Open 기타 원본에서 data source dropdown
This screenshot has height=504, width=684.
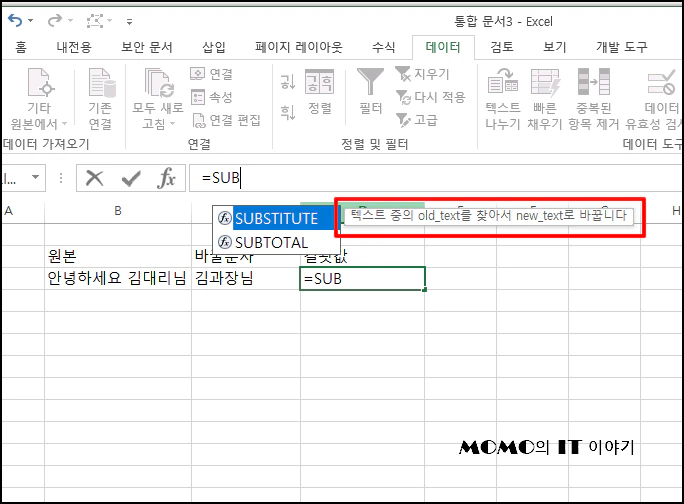(x=39, y=99)
